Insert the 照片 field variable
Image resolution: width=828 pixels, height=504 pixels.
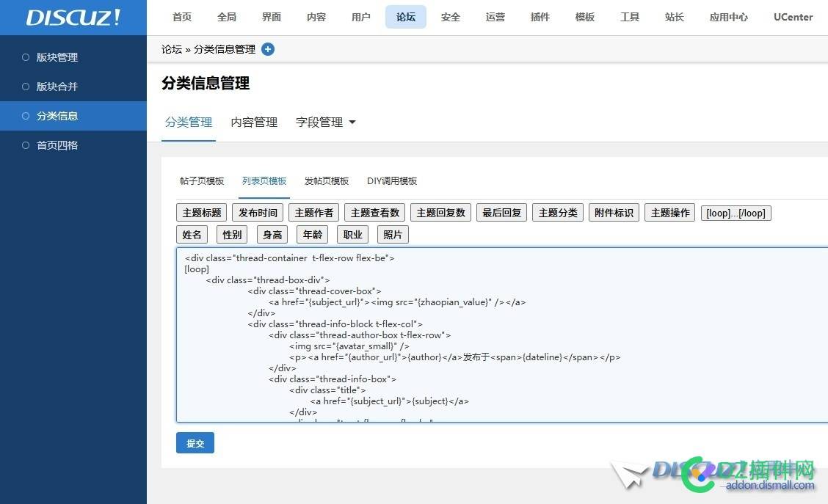[393, 234]
